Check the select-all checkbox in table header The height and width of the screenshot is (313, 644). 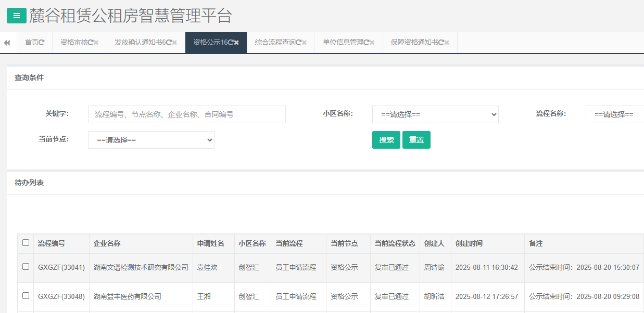[x=26, y=243]
